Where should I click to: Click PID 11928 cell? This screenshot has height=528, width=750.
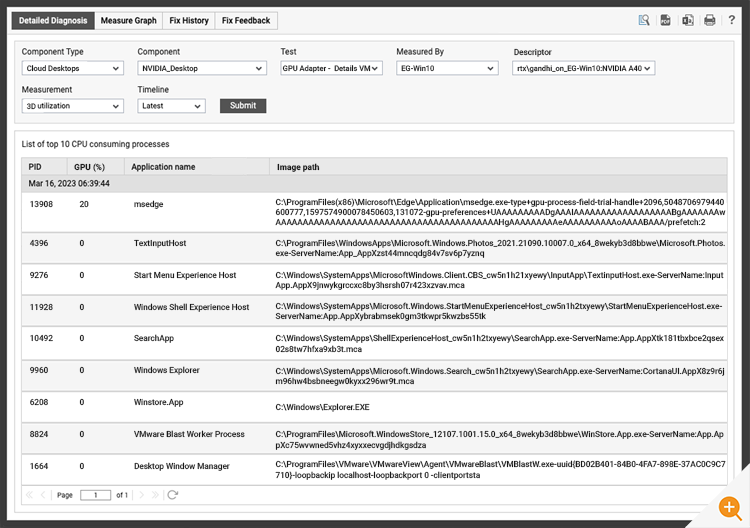41,307
